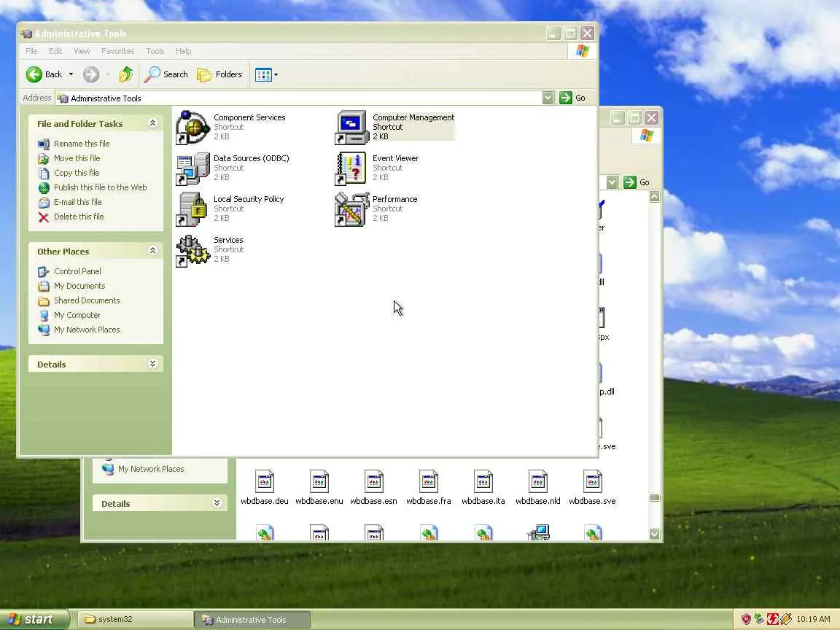This screenshot has width=840, height=630.
Task: Go to Control Panel in Other Places
Action: click(77, 271)
